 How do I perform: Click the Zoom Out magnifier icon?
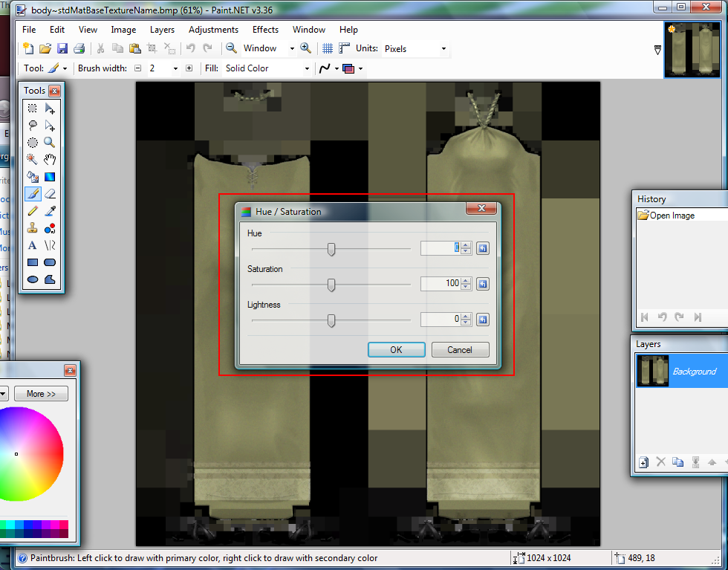[x=231, y=48]
